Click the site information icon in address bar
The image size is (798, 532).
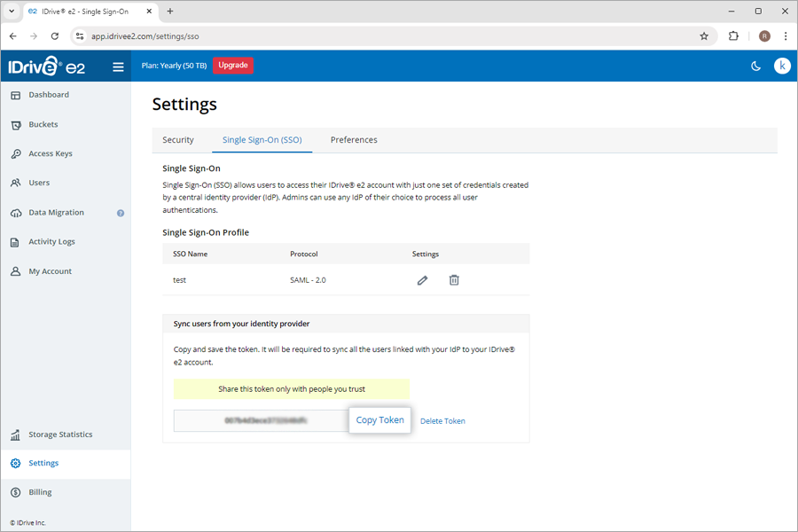tap(80, 36)
